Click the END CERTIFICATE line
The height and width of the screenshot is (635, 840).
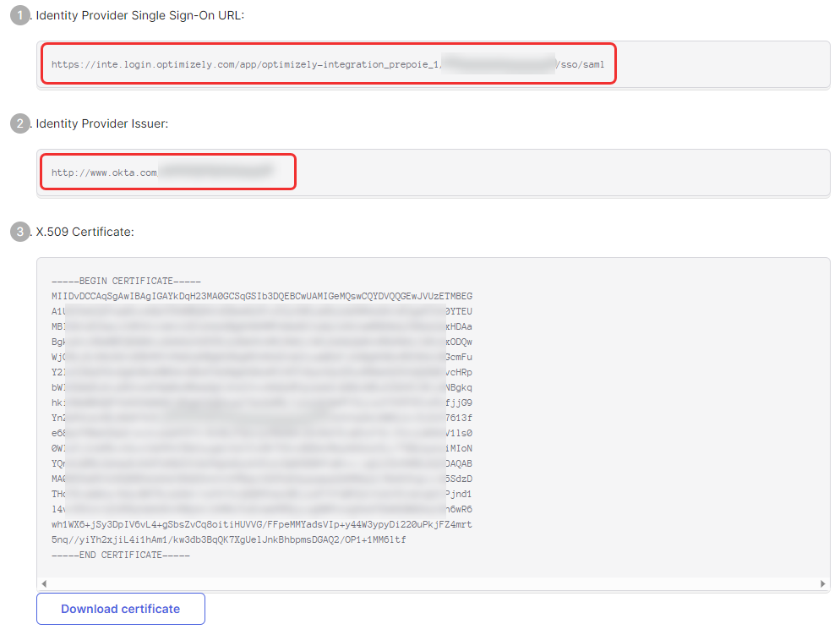point(121,555)
